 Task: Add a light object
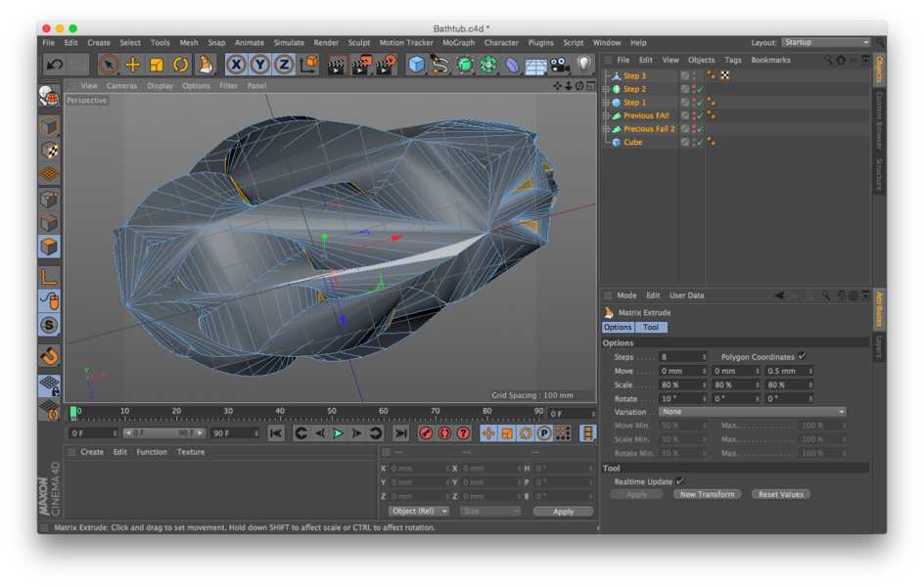tap(583, 65)
